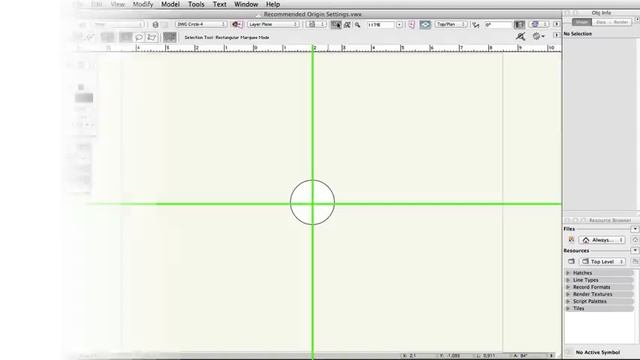Click the folder icon left of Top Level
Viewport: 640px width, 360px height.
(571, 261)
